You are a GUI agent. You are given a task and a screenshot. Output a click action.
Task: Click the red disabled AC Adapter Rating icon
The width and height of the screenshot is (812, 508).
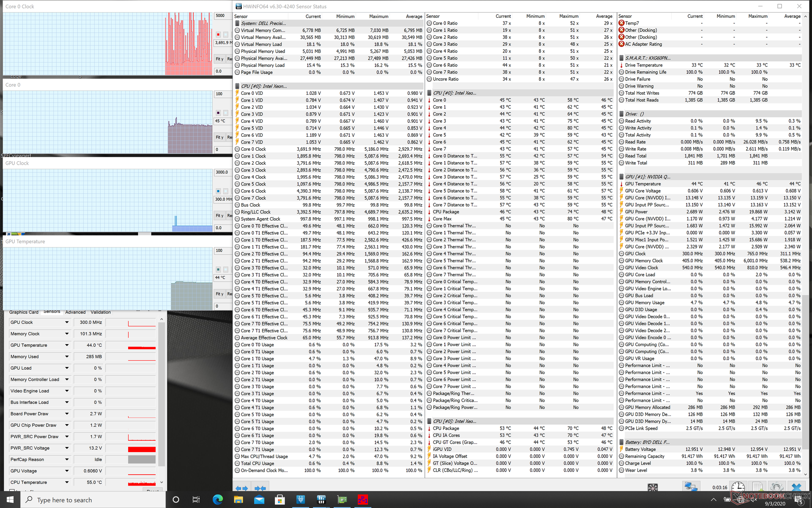[x=621, y=44]
